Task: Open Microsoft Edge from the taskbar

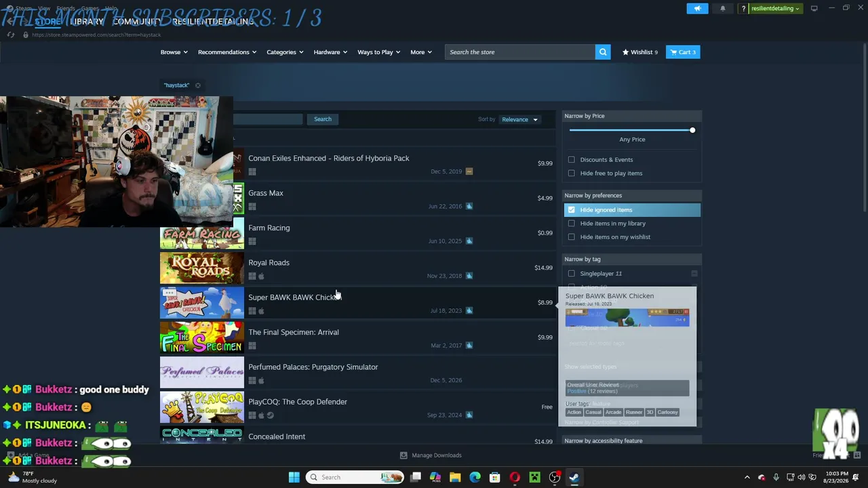Action: point(475,477)
